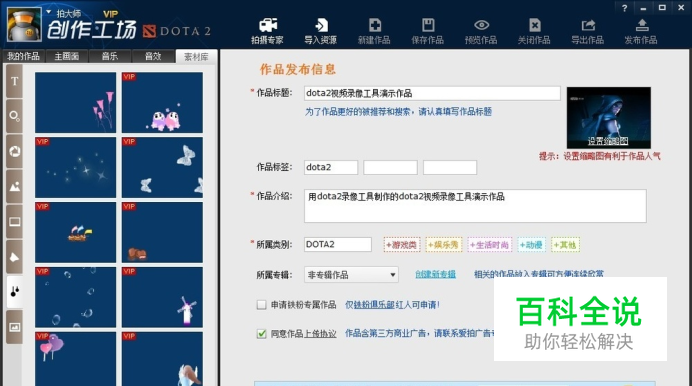Click the 所属类别 field showing DOTA2
This screenshot has width=692, height=386.
[338, 244]
